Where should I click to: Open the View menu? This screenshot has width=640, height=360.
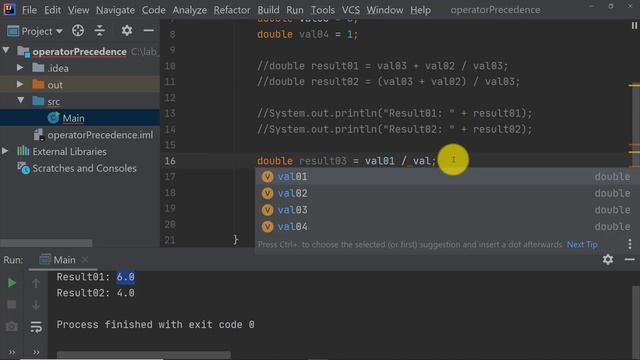pos(78,10)
